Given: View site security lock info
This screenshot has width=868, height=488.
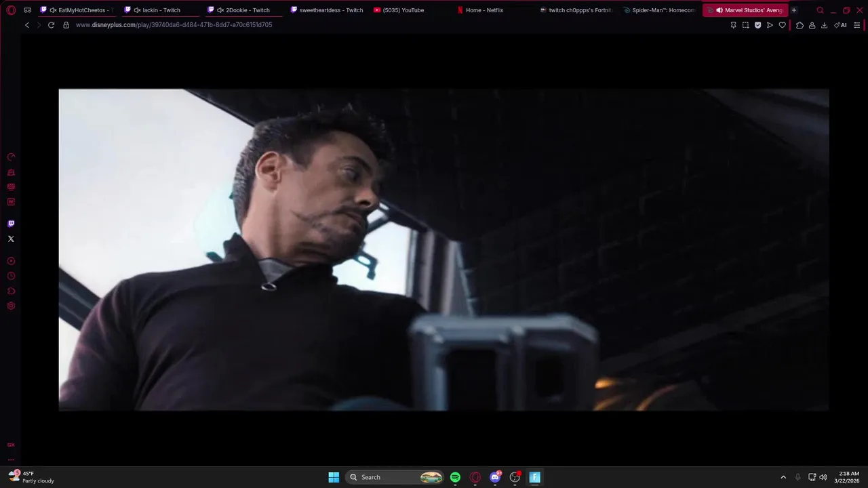Looking at the screenshot, I should (66, 25).
